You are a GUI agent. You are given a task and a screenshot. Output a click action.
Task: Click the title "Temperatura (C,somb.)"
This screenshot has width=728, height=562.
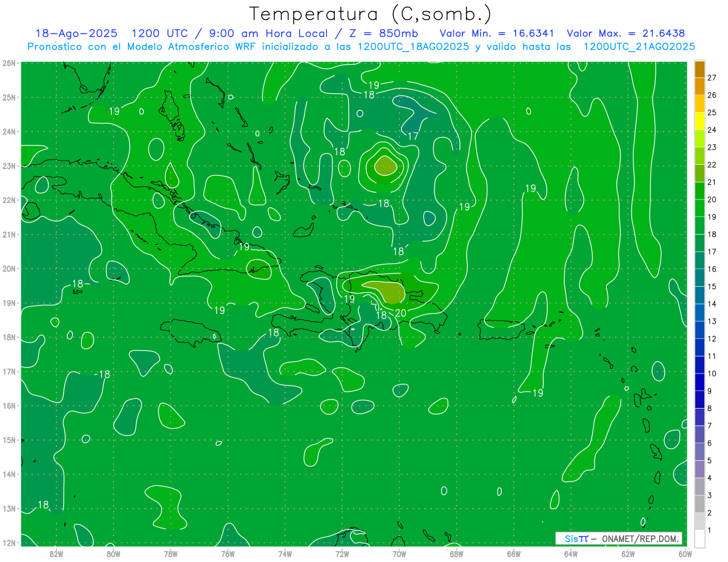click(x=371, y=14)
